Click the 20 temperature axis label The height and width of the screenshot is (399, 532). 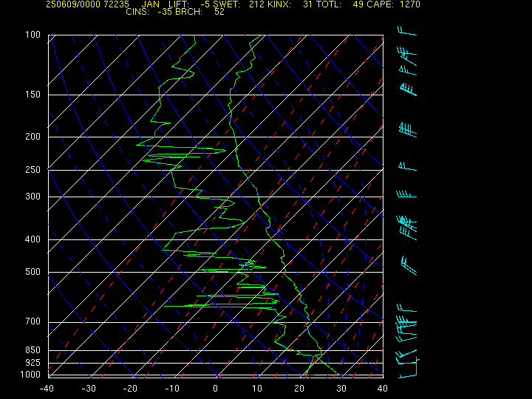[299, 389]
